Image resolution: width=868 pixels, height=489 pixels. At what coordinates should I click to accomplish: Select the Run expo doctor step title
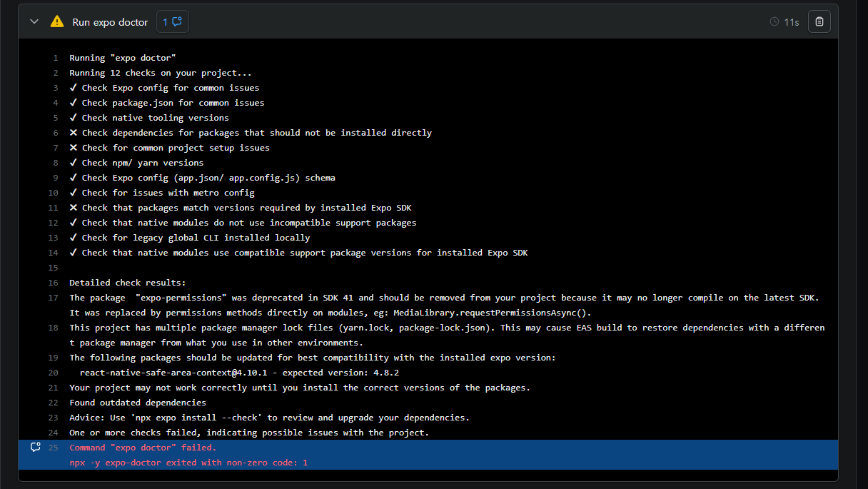click(110, 22)
